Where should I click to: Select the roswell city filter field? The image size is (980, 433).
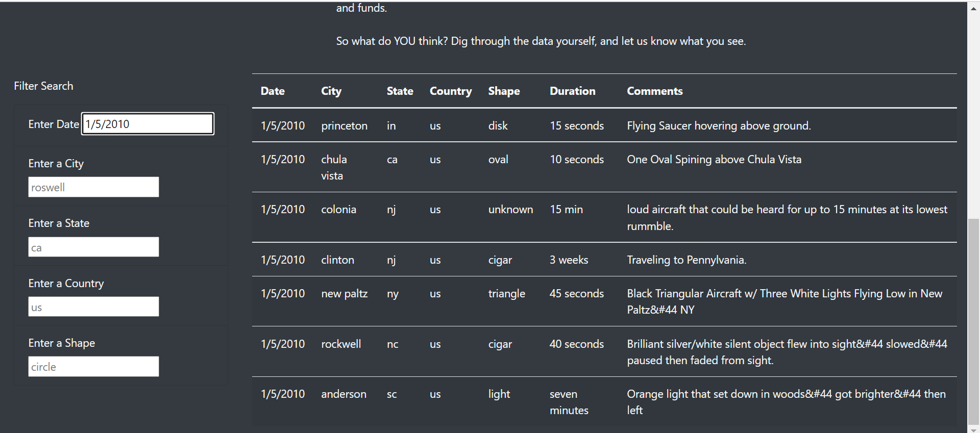[93, 187]
